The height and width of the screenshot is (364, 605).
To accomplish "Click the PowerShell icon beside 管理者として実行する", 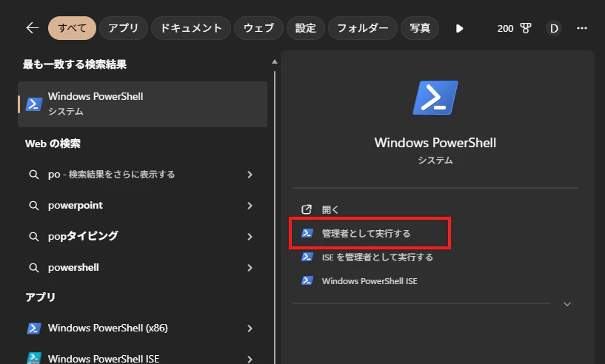I will 307,233.
